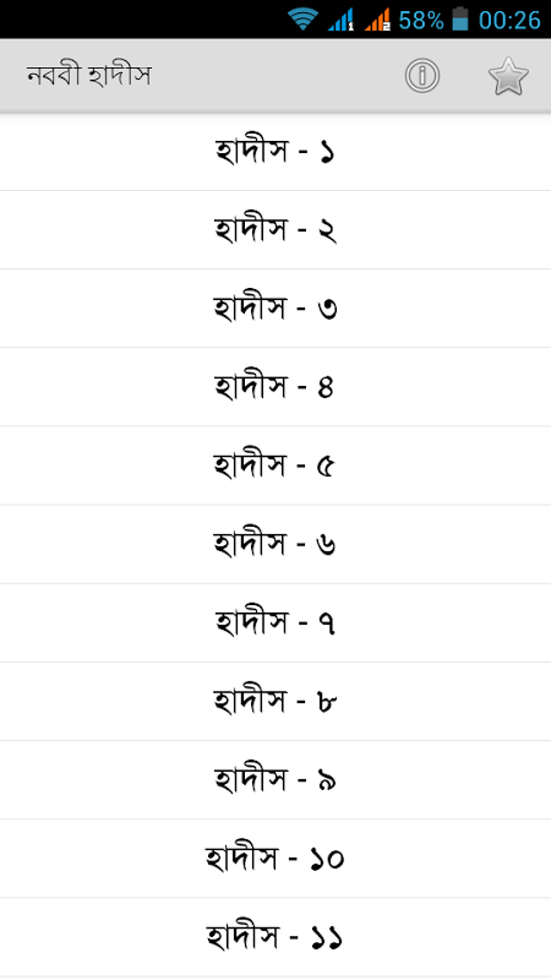
Task: Select the হাদীস - ৩ entry
Action: (x=275, y=308)
